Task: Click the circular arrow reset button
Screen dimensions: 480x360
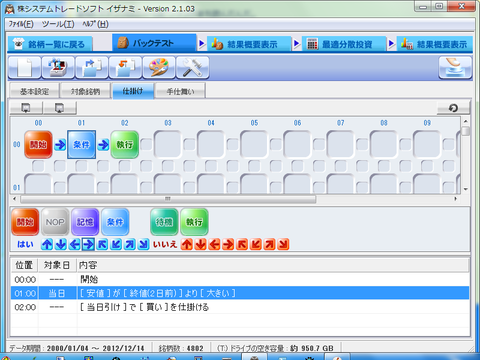Action: click(453, 108)
